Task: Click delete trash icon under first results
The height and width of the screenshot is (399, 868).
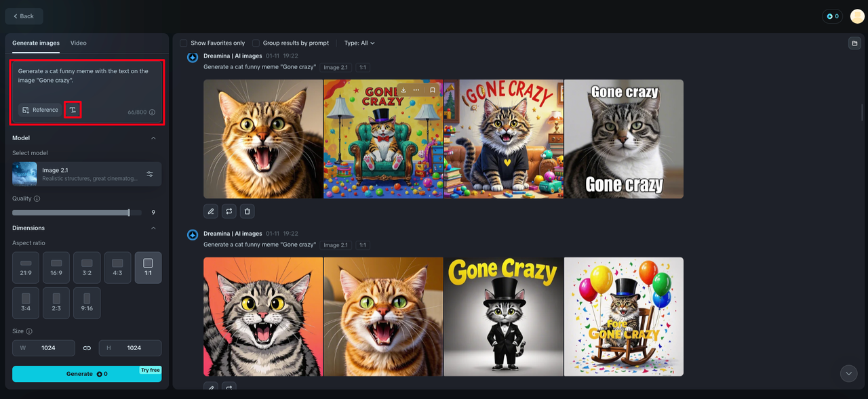Action: tap(247, 211)
